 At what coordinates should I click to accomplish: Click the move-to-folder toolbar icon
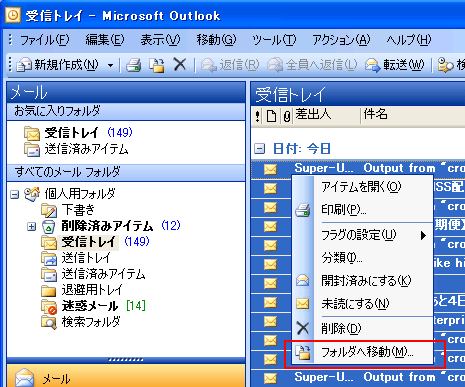[x=157, y=65]
